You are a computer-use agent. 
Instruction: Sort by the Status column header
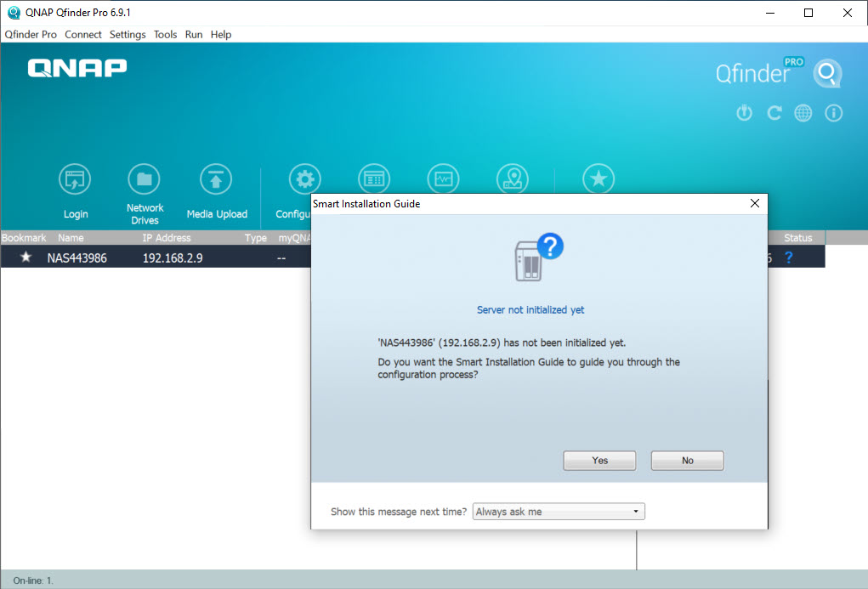click(x=797, y=238)
